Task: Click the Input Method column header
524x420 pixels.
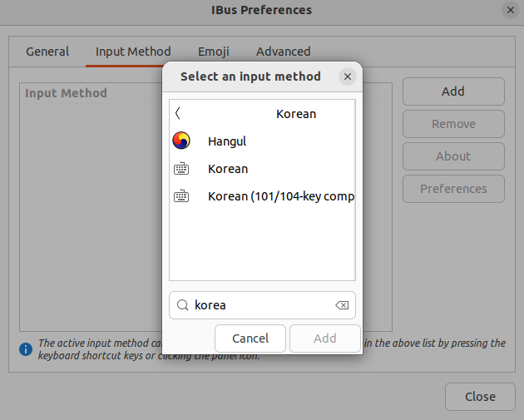Action: (x=66, y=93)
